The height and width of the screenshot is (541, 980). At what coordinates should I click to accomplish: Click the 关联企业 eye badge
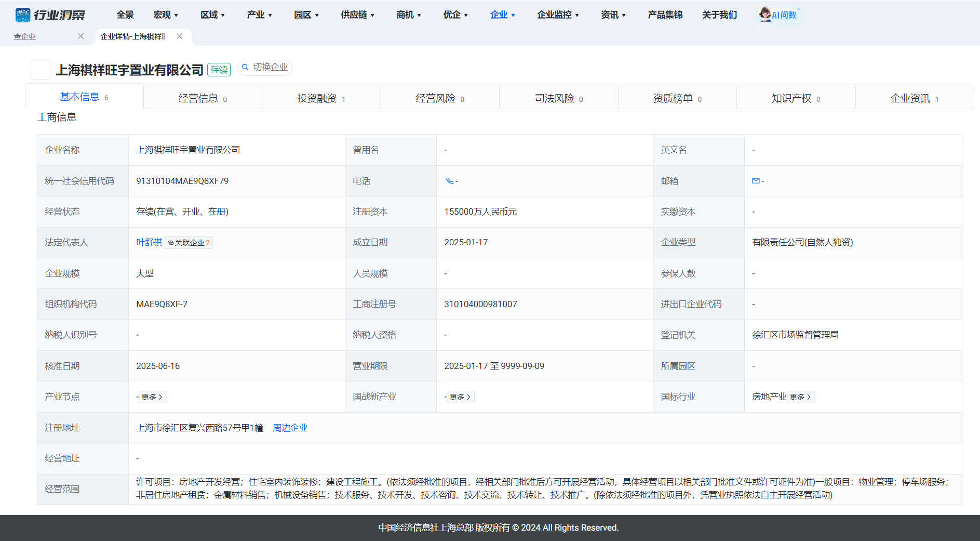pos(189,243)
